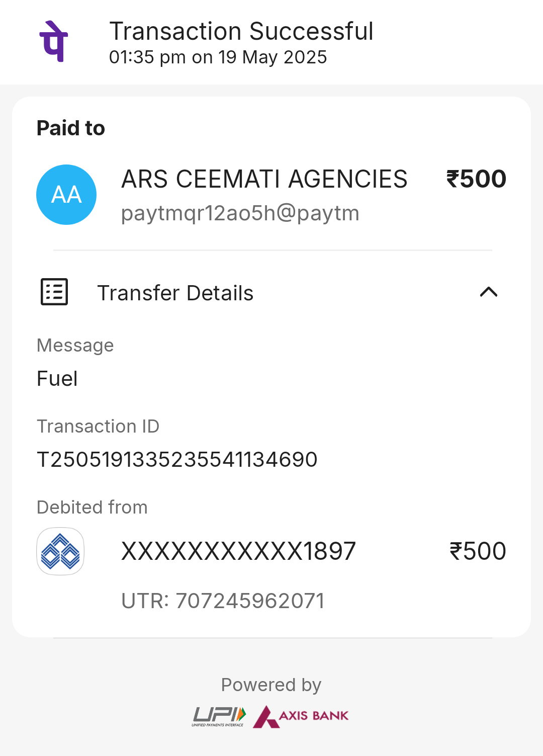Click the Transfer Details list icon

click(54, 292)
